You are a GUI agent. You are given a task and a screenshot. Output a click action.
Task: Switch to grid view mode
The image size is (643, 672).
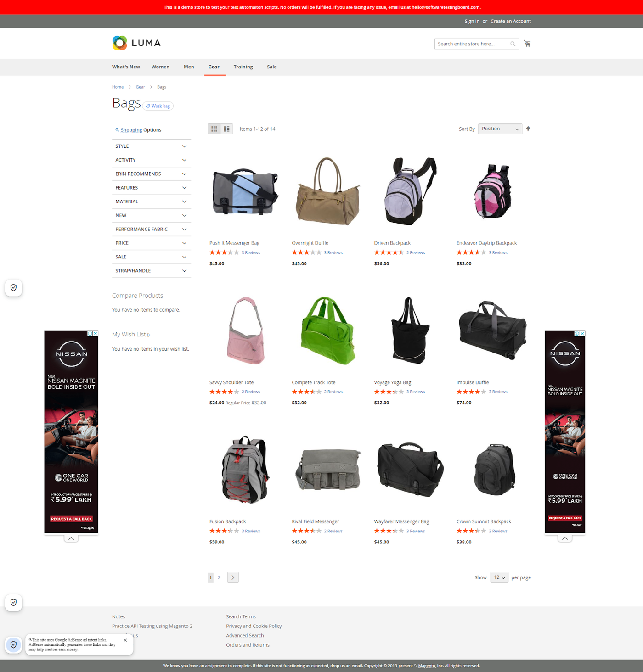[x=214, y=129]
